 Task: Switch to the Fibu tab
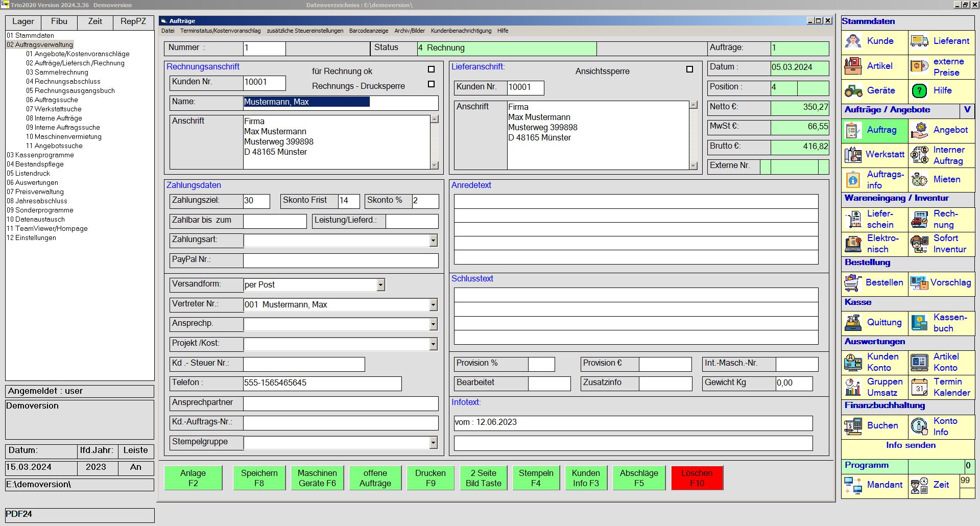pyautogui.click(x=59, y=21)
